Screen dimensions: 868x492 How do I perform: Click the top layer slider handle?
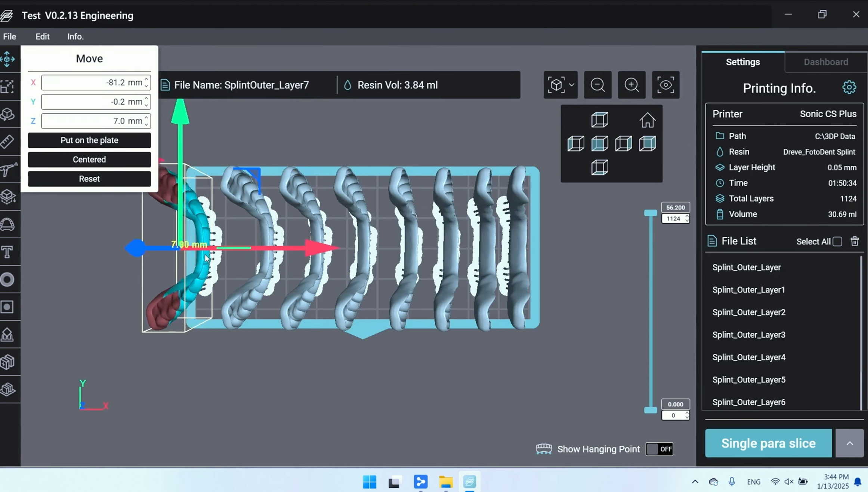pos(651,213)
